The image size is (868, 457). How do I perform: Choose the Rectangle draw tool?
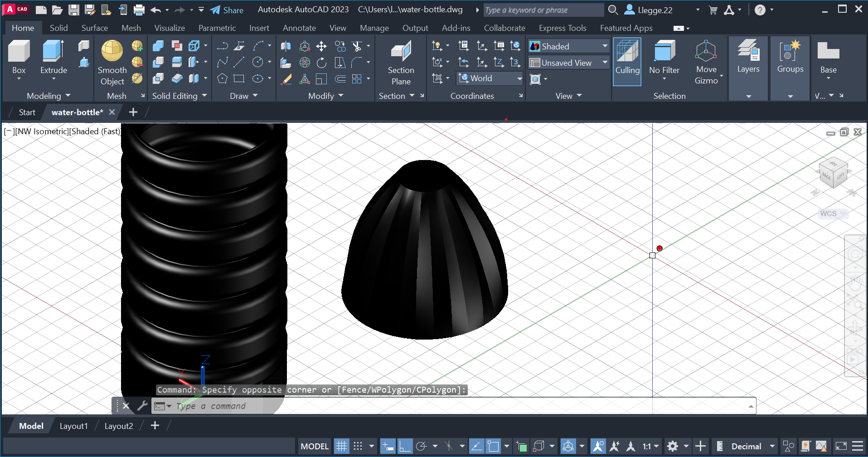coord(239,78)
